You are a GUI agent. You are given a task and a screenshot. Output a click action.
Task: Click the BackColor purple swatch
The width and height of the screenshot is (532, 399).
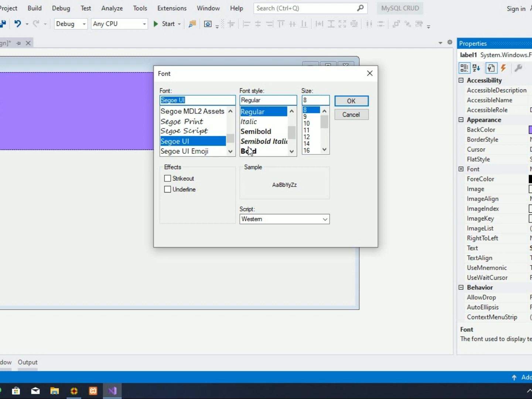[x=531, y=130]
